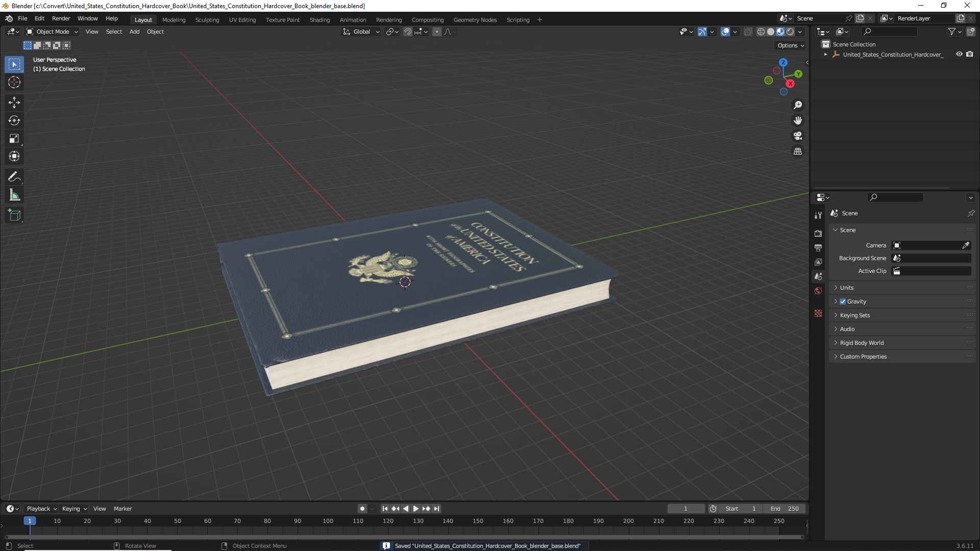The width and height of the screenshot is (980, 551).
Task: Toggle proportional editing in the header
Action: pos(437,32)
